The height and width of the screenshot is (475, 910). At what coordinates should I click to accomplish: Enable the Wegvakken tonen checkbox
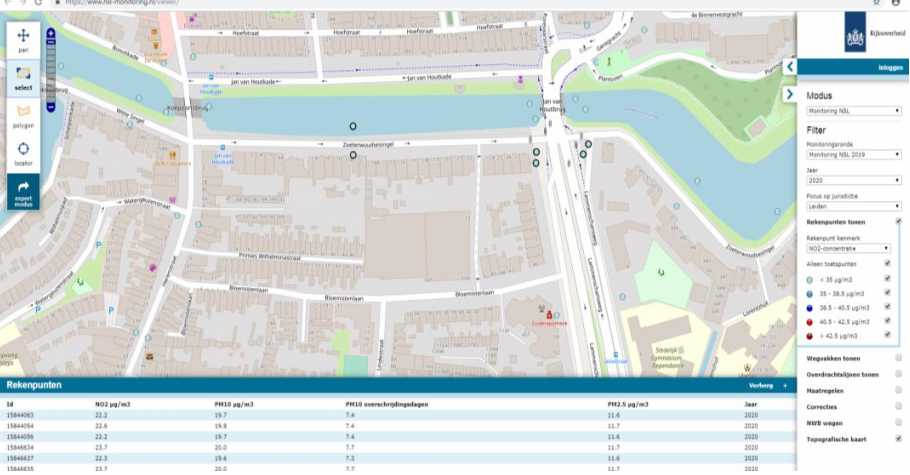(898, 358)
